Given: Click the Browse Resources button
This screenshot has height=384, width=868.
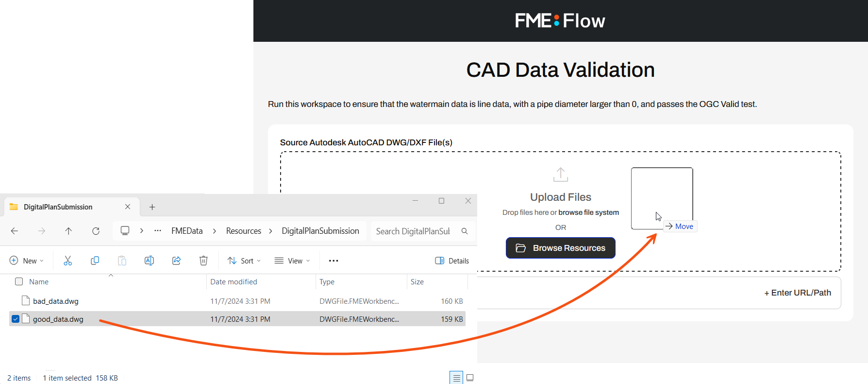Looking at the screenshot, I should pos(560,248).
